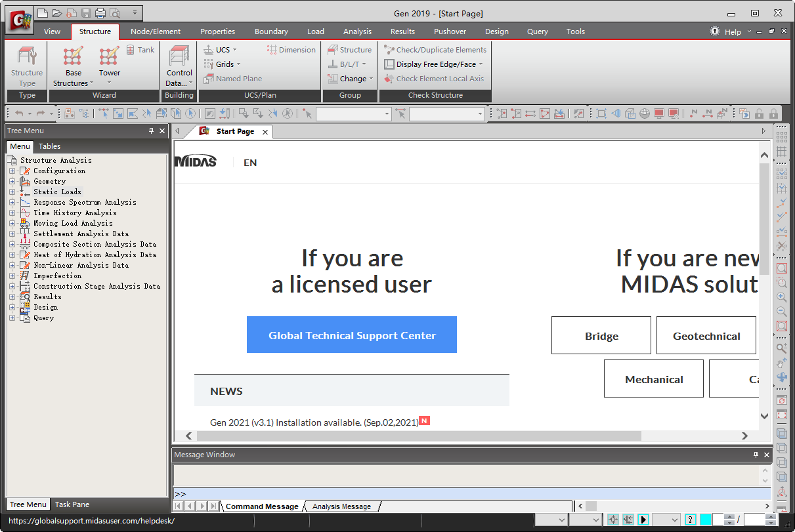Click the Dimension tool
Screen dimensions: 795x532
tap(291, 50)
